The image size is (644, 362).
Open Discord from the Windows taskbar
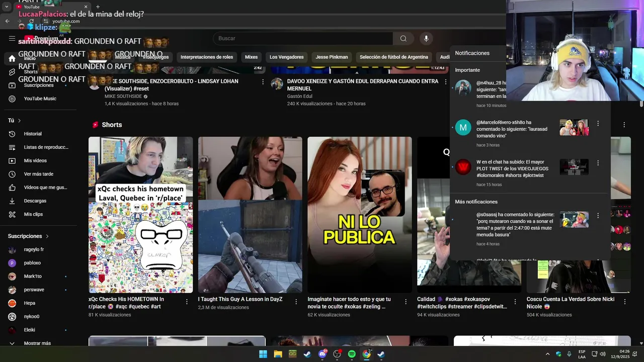coord(322,354)
